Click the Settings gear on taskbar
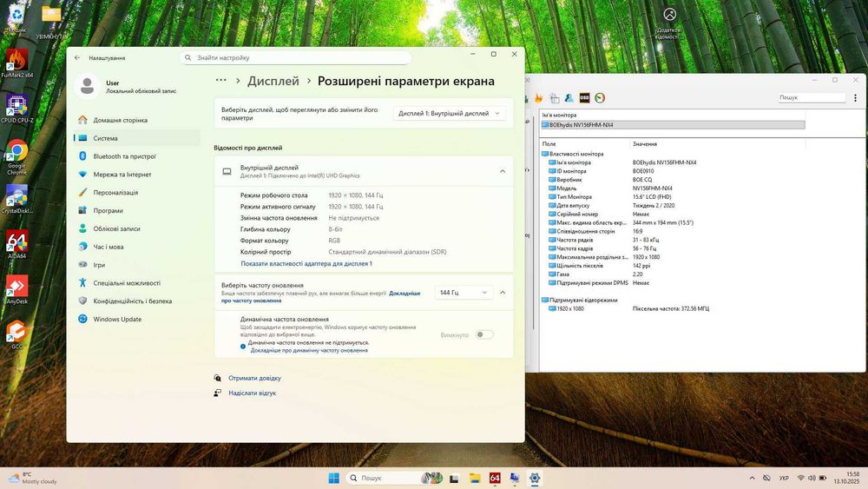Viewport: 868px width, 489px height. pos(534,478)
